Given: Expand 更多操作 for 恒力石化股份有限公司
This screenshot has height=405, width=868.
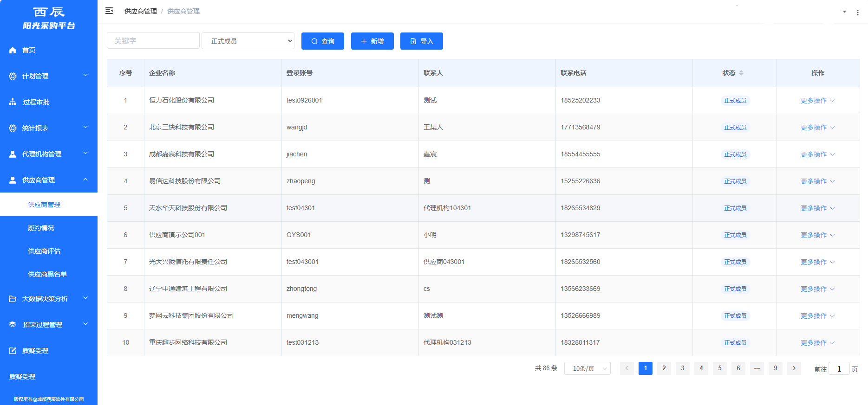Looking at the screenshot, I should [x=817, y=101].
